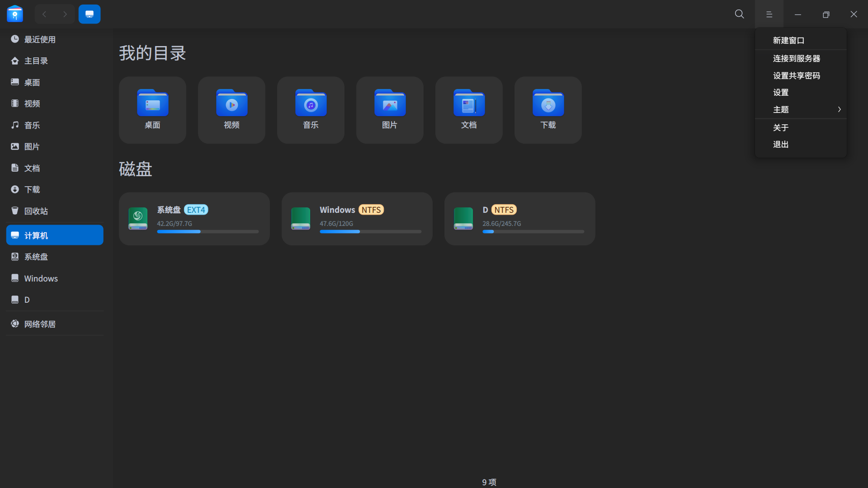This screenshot has height=488, width=868.
Task: Open the 回收站 trash in sidebar
Action: point(36,211)
